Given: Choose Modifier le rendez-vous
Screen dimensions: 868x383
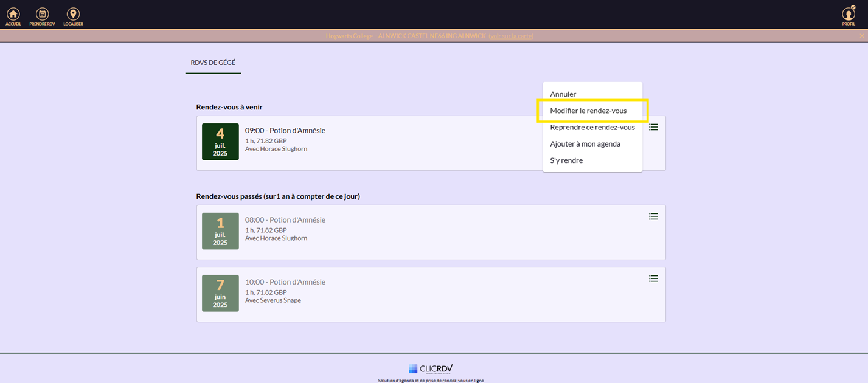Looking at the screenshot, I should click(588, 111).
